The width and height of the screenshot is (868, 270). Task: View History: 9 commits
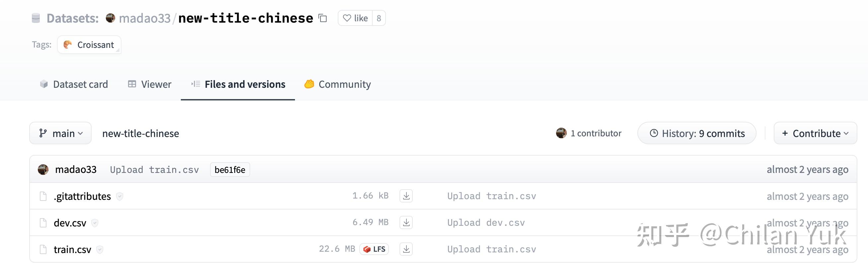point(697,133)
